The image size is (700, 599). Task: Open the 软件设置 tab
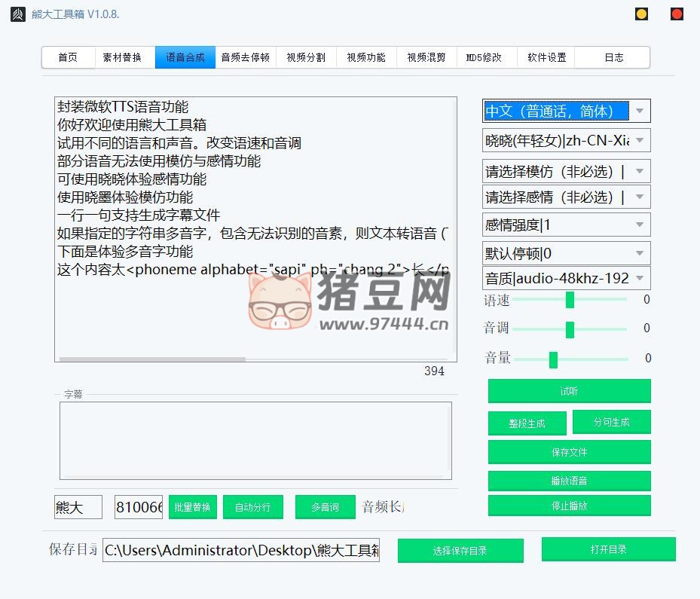547,57
